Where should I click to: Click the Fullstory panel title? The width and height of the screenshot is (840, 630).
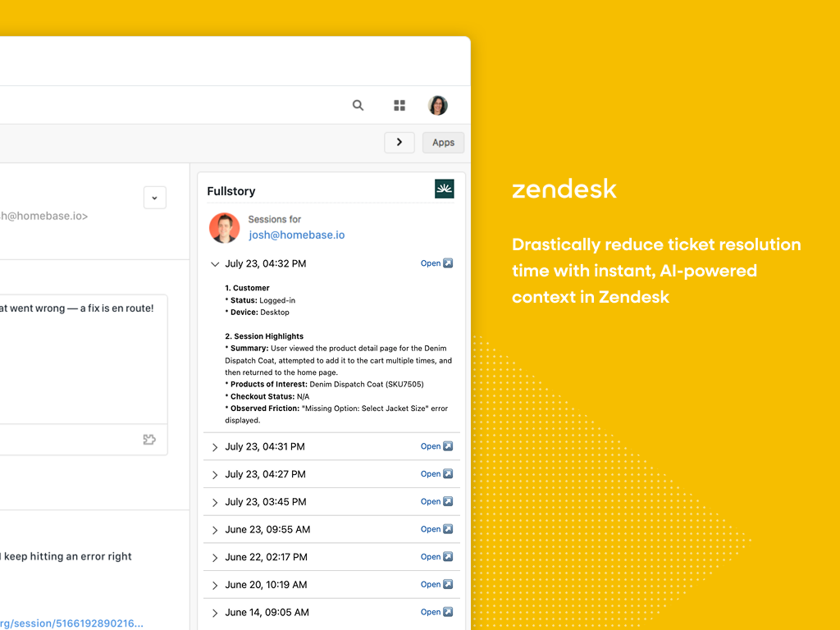tap(231, 191)
